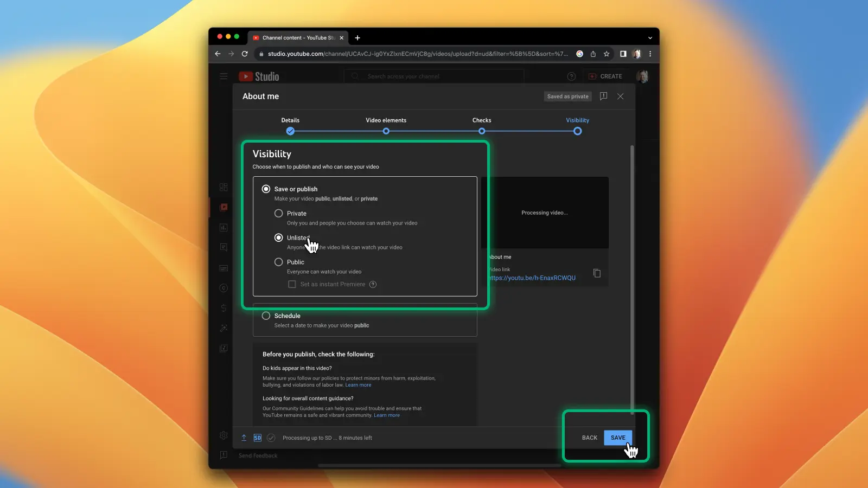868x488 pixels.
Task: Click the upload status arrow icon
Action: click(x=244, y=438)
